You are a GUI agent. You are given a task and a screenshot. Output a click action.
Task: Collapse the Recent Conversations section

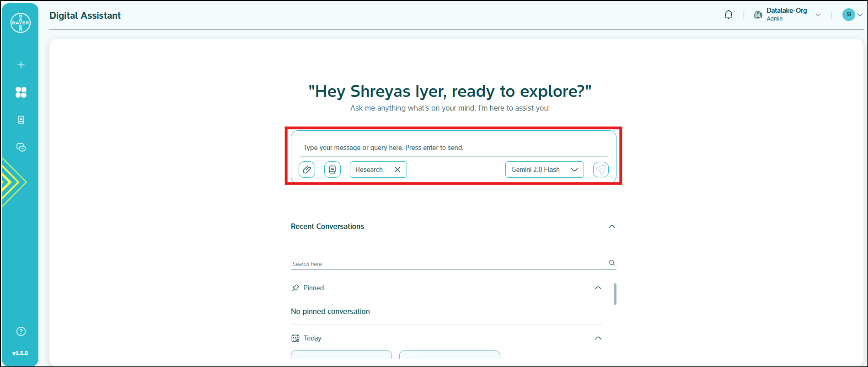[x=612, y=227]
